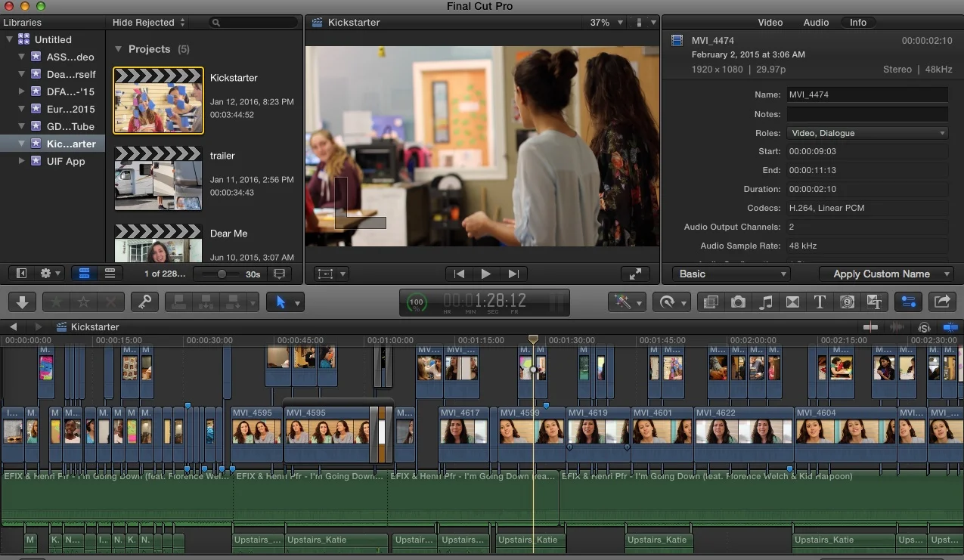Open the browser gear action menu
The height and width of the screenshot is (560, 964).
(x=50, y=274)
